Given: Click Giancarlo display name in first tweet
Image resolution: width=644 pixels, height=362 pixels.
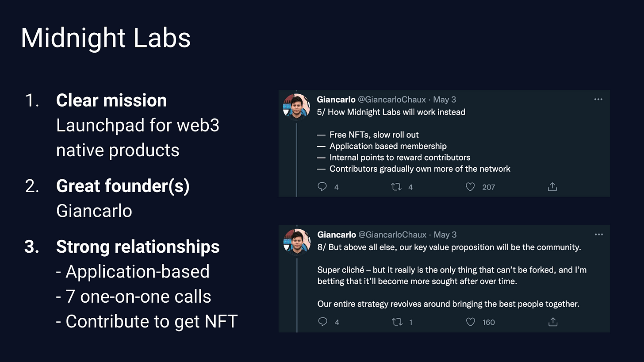Looking at the screenshot, I should [336, 100].
